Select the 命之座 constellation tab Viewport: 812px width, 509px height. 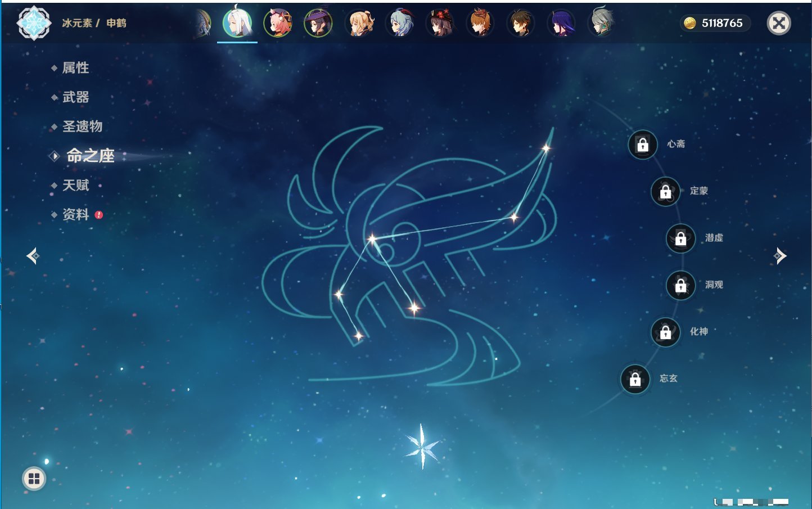click(91, 156)
